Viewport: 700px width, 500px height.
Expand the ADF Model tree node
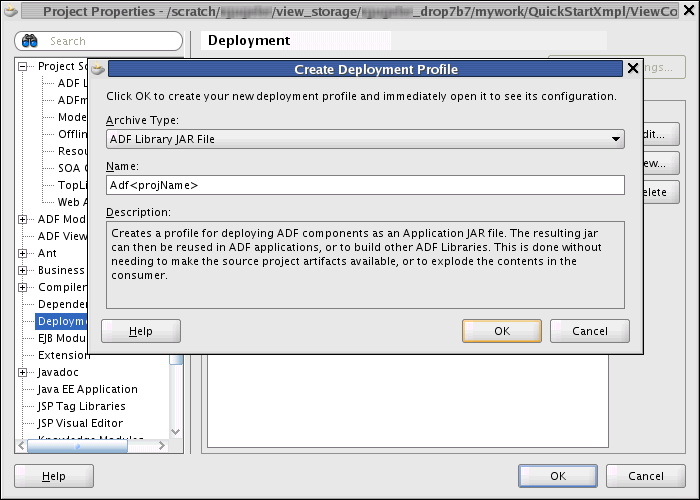click(x=22, y=219)
